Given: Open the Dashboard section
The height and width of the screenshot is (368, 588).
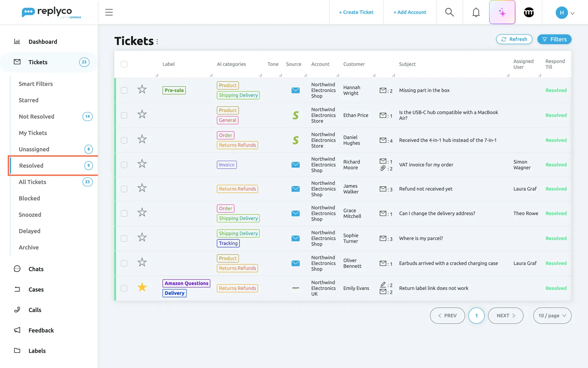Looking at the screenshot, I should point(43,42).
